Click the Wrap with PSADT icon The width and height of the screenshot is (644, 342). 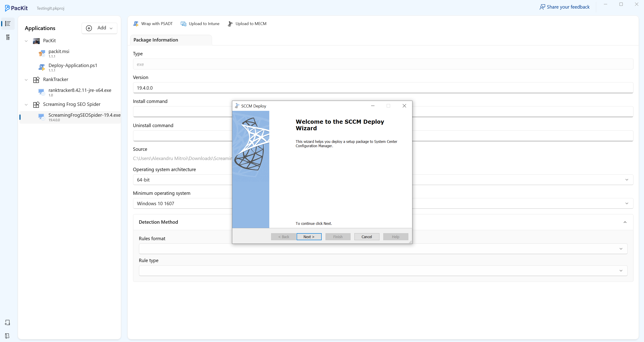tap(136, 23)
